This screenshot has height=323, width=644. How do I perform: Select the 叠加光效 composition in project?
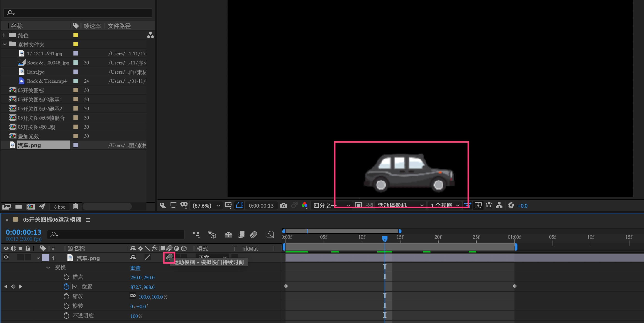(x=29, y=136)
